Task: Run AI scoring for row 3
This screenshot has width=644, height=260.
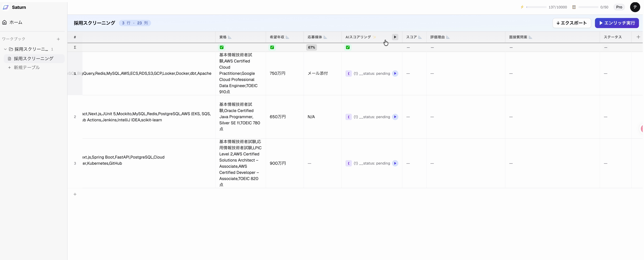Action: point(395,163)
